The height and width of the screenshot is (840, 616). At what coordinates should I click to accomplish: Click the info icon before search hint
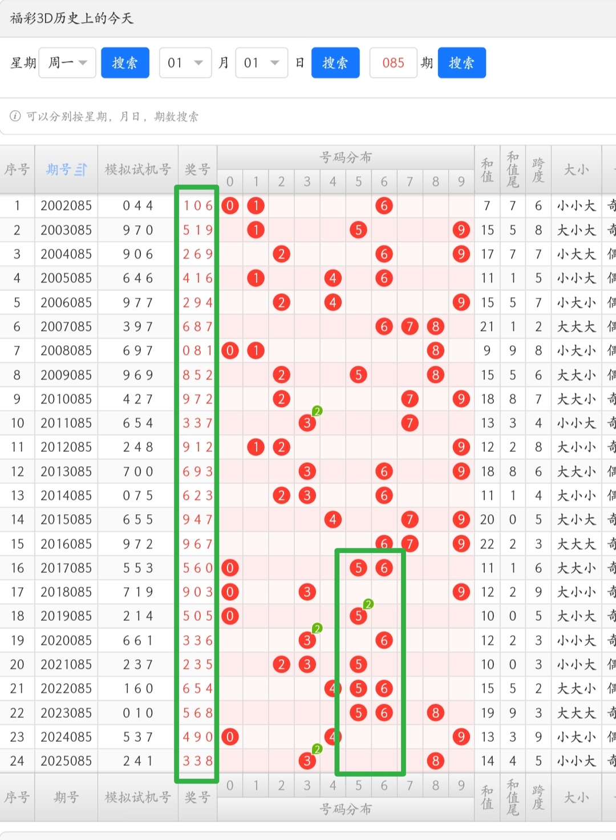tap(15, 116)
